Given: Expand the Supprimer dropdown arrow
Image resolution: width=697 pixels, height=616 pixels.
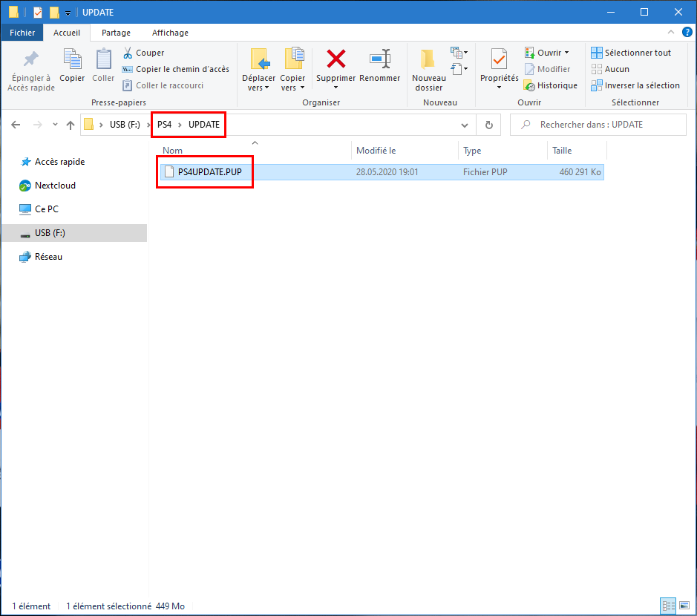Looking at the screenshot, I should 336,88.
